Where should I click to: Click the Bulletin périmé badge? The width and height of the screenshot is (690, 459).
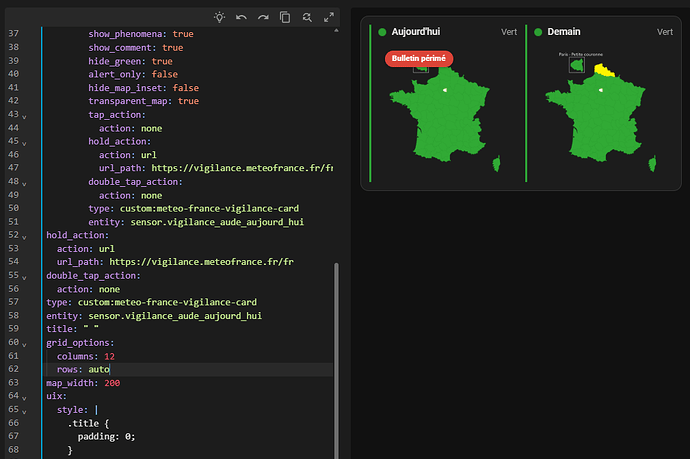419,59
